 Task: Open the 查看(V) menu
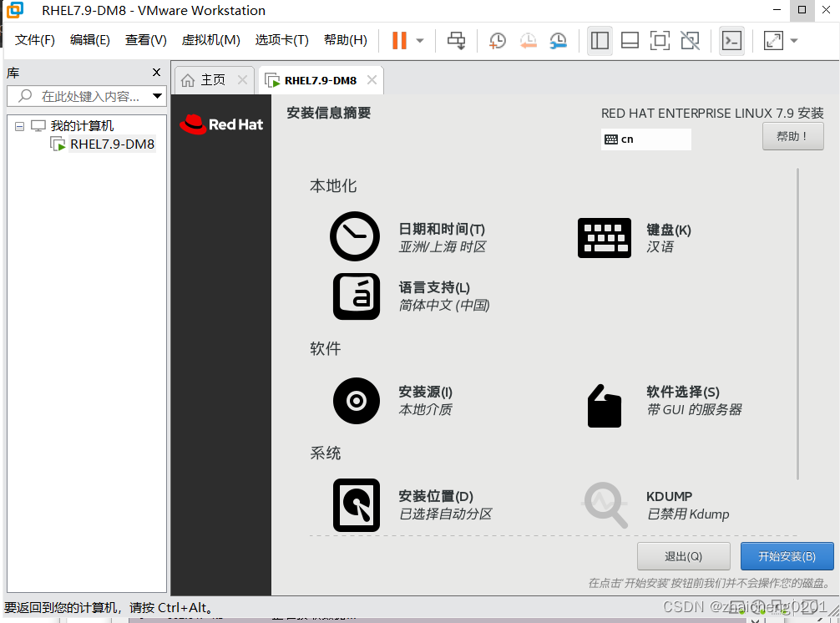146,40
